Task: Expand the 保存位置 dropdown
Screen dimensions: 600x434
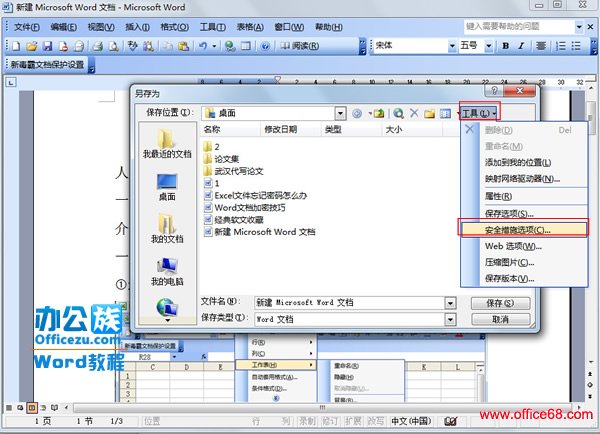Action: [340, 113]
